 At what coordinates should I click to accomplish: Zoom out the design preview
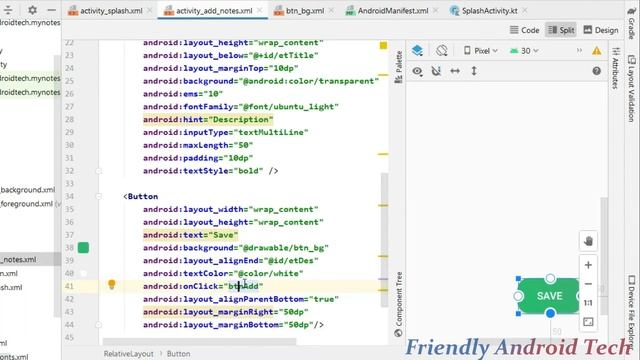(x=588, y=284)
